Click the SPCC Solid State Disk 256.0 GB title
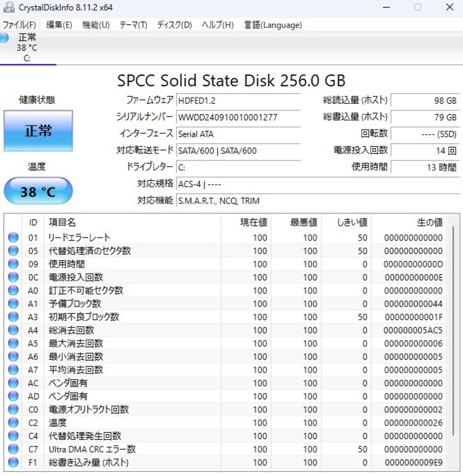463x476 pixels. tap(231, 80)
